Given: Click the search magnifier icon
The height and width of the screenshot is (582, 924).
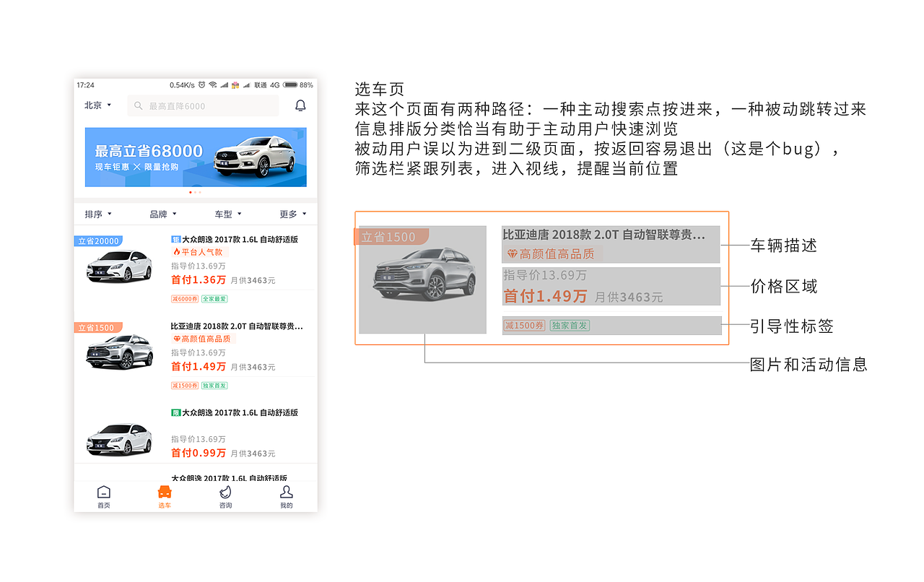Looking at the screenshot, I should (x=139, y=106).
